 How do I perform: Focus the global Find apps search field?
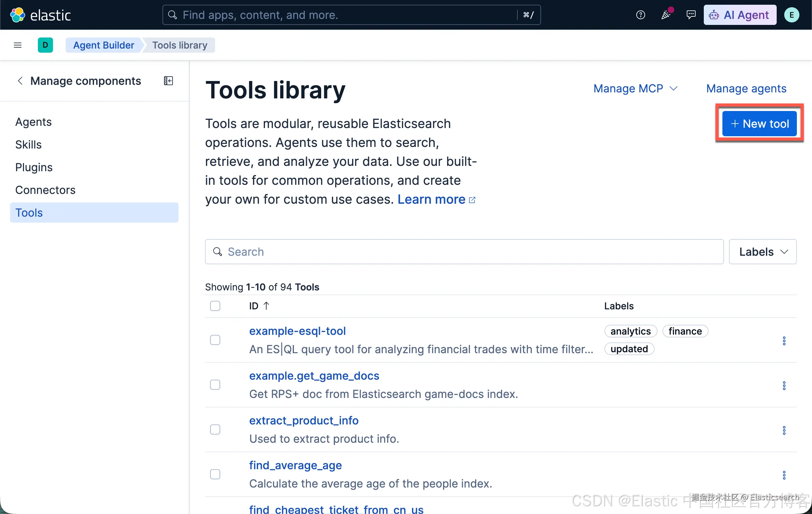pos(351,15)
